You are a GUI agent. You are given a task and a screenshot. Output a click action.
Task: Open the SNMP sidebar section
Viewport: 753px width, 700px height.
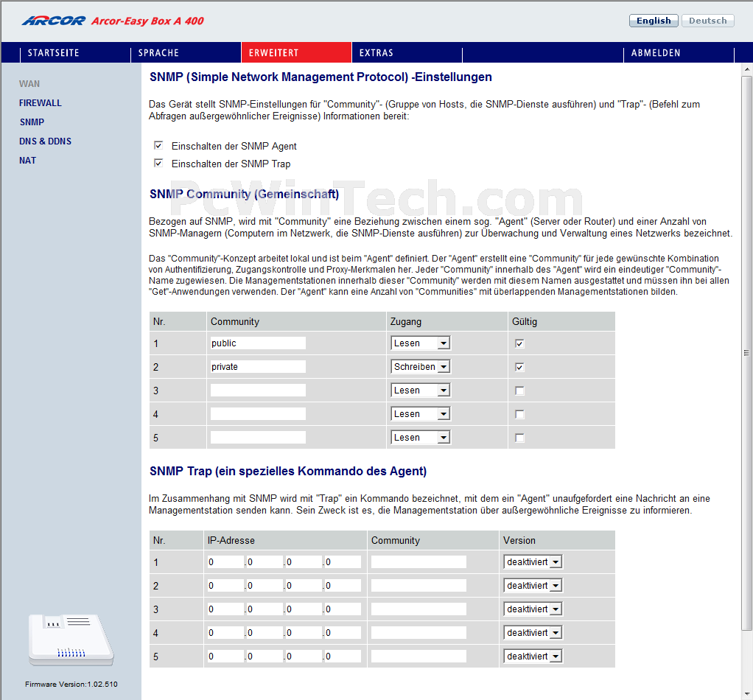(x=32, y=122)
